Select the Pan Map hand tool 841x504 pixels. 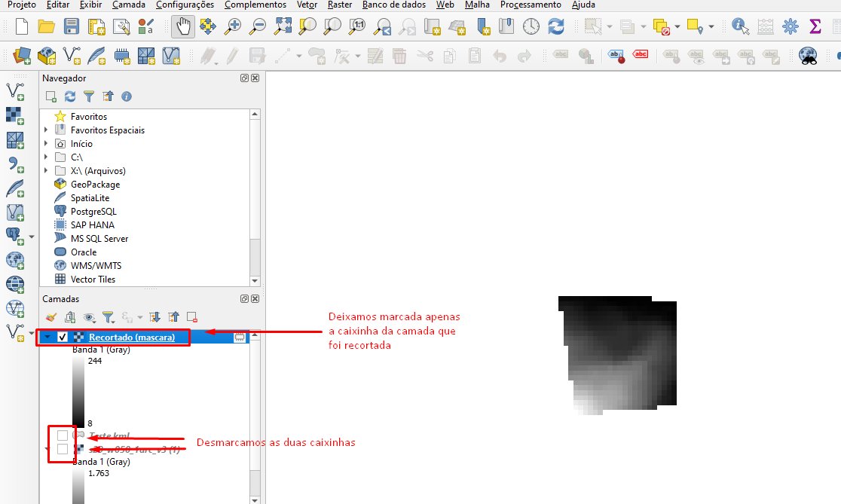tap(183, 26)
